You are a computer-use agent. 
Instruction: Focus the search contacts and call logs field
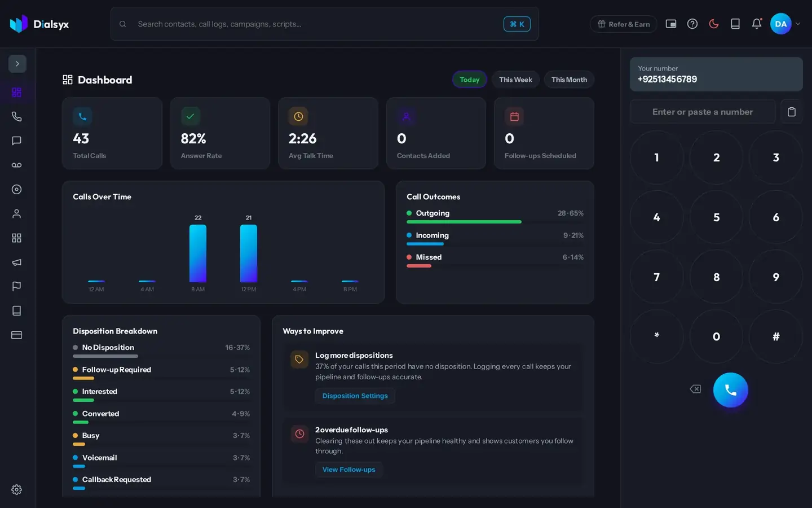(325, 24)
